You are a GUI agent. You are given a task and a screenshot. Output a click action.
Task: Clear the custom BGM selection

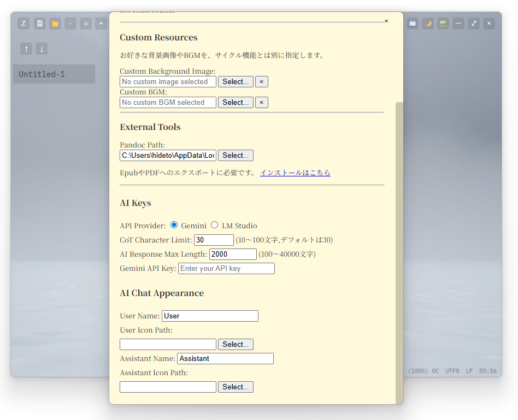(262, 102)
